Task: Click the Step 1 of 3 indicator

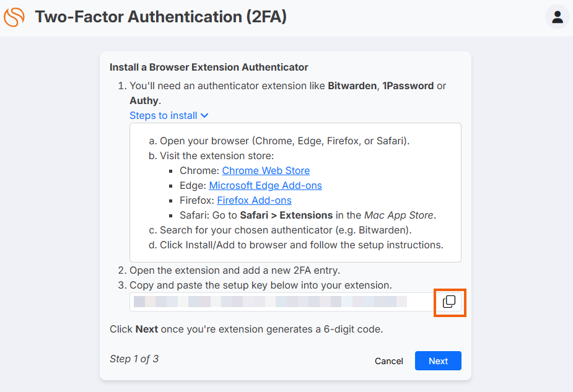Action: coord(134,359)
